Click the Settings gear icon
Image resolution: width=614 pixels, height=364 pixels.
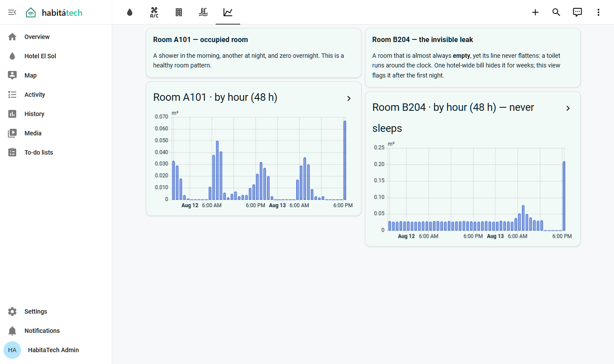(x=12, y=311)
